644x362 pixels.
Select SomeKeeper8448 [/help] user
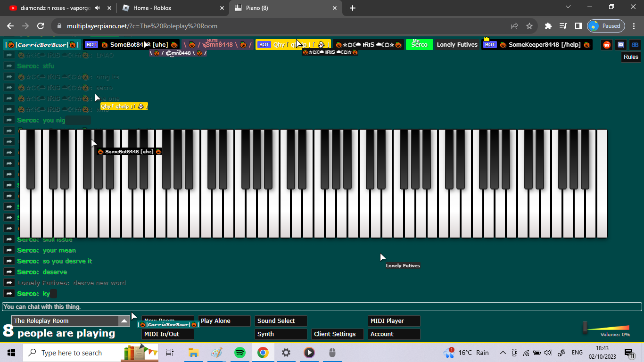point(537,45)
